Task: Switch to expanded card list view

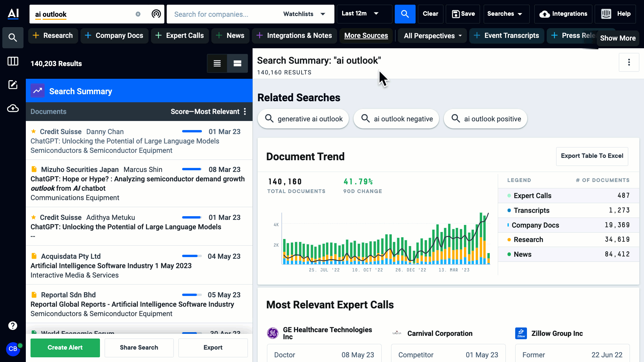Action: tap(237, 63)
